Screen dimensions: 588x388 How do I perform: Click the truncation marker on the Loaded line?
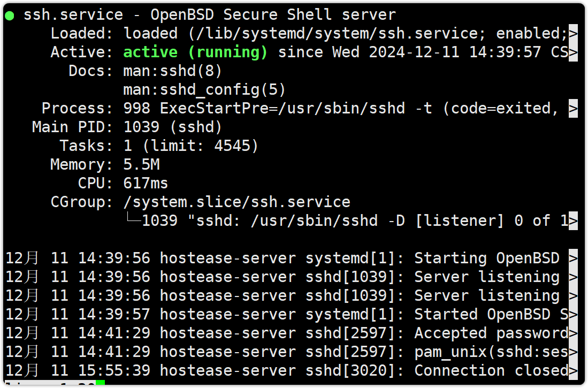[x=573, y=33]
